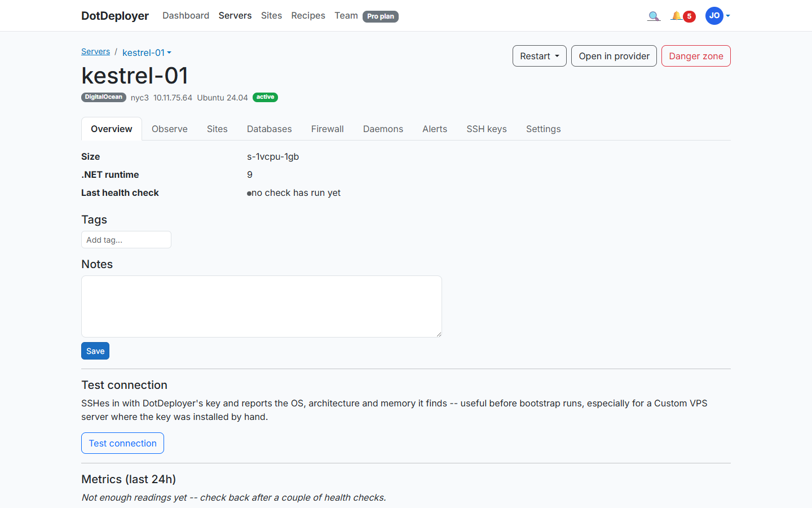Open the JO user avatar menu

coord(717,16)
